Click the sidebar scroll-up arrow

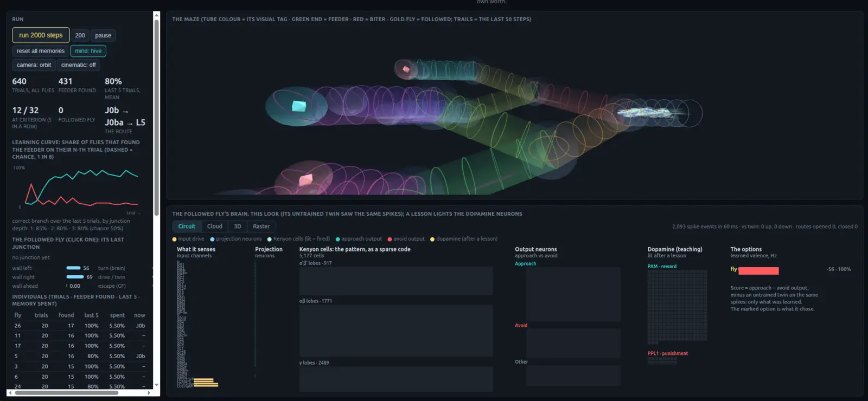(x=157, y=15)
